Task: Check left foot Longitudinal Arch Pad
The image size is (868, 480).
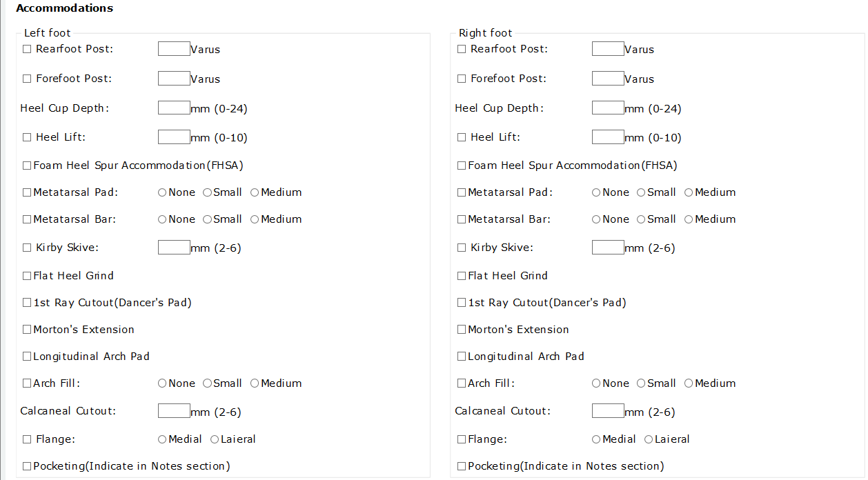Action: tap(27, 357)
